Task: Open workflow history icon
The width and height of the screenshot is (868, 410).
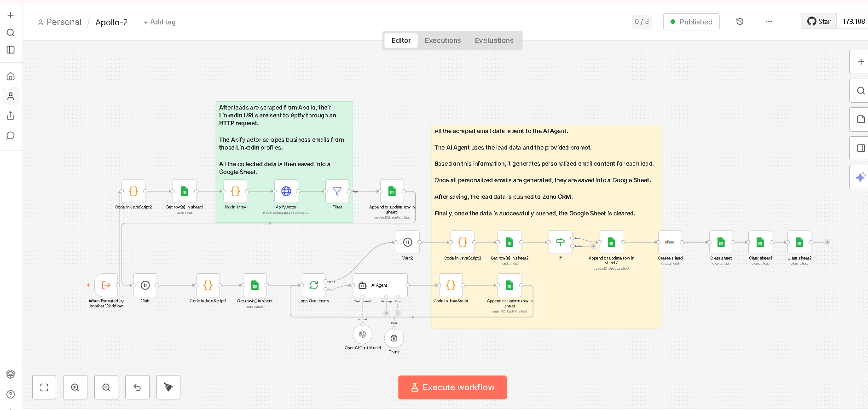Action: [740, 22]
